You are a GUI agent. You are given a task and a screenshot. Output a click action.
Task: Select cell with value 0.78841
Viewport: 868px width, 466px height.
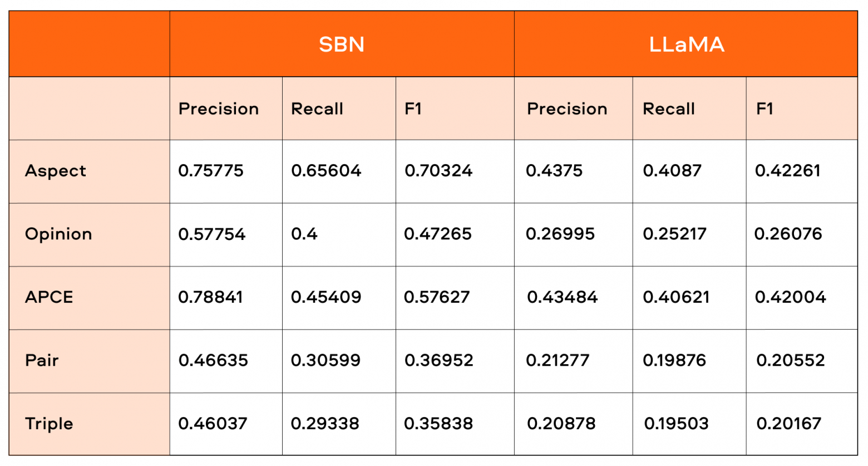[x=210, y=297]
